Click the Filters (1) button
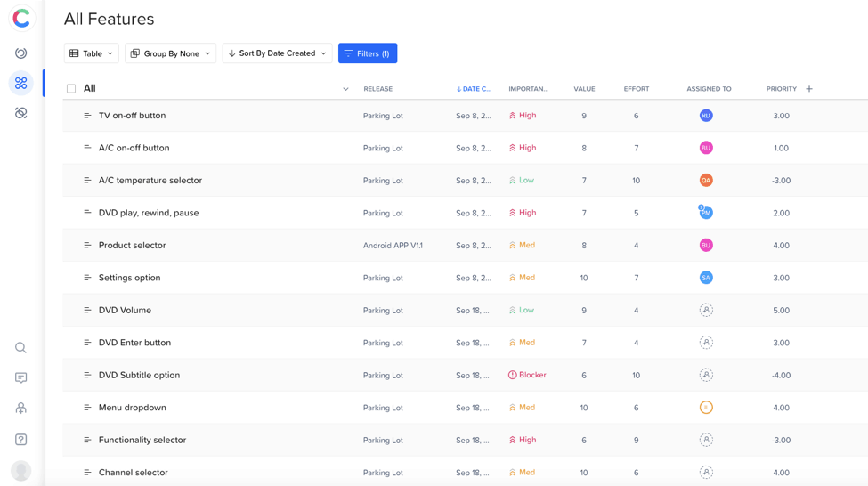Viewport: 868px width, 486px height. pyautogui.click(x=368, y=53)
